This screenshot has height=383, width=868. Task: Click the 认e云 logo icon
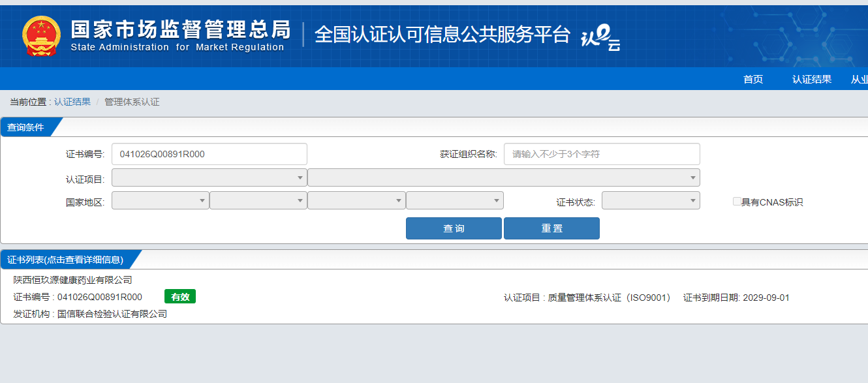(x=600, y=37)
